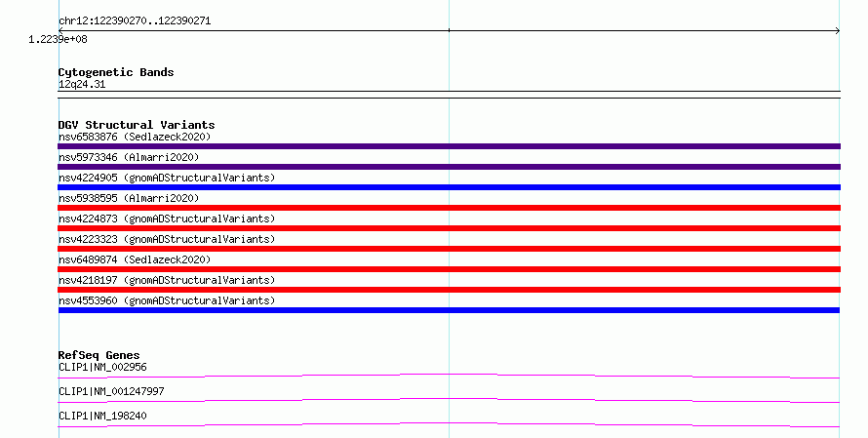
Task: Select the DGV Structural Variants heading
Action: (x=137, y=125)
